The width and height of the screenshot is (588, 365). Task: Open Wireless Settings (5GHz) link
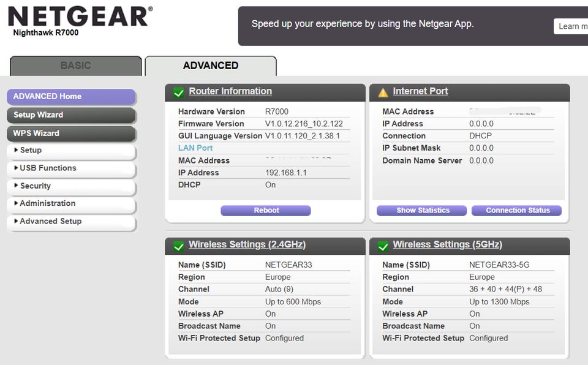coord(447,244)
